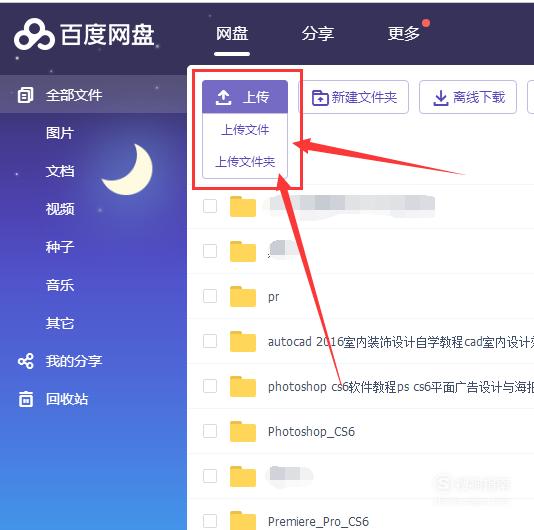Show 其它 category files
The height and width of the screenshot is (530, 534).
click(60, 323)
